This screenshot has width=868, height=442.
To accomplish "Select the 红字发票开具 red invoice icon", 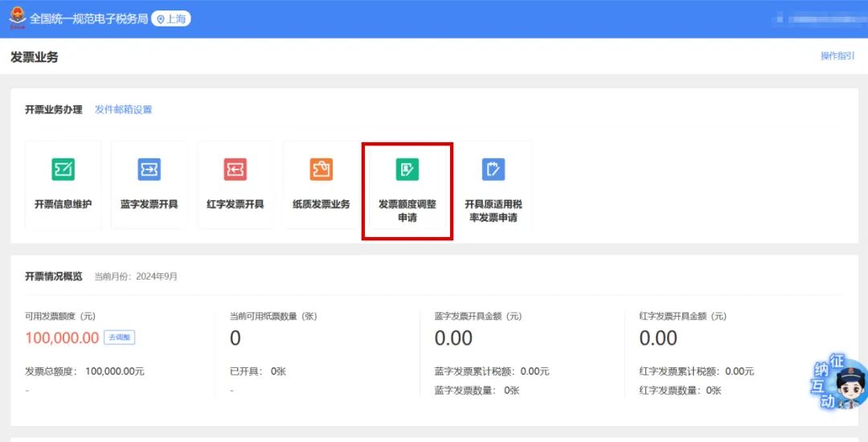I will coord(235,170).
